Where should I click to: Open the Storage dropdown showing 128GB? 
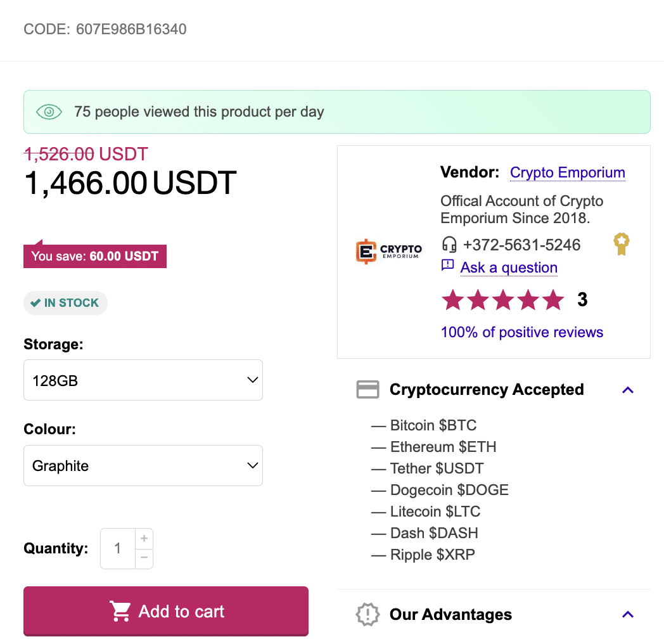click(143, 380)
